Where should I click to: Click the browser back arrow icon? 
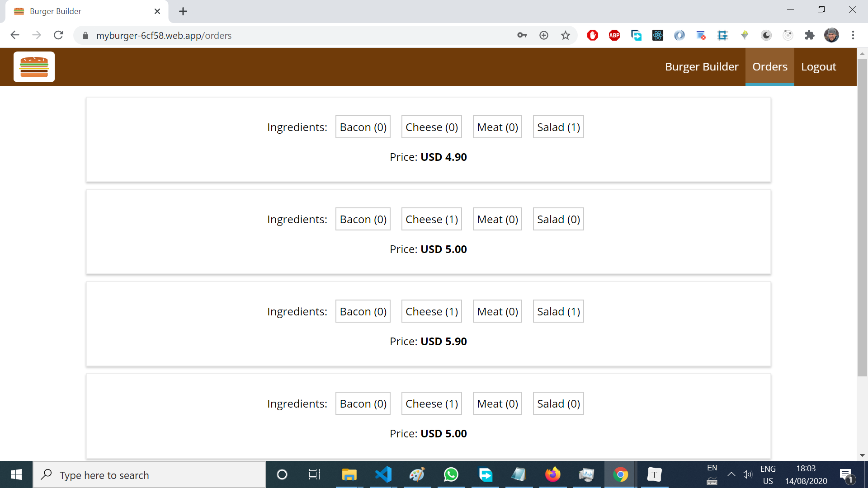pos(15,35)
